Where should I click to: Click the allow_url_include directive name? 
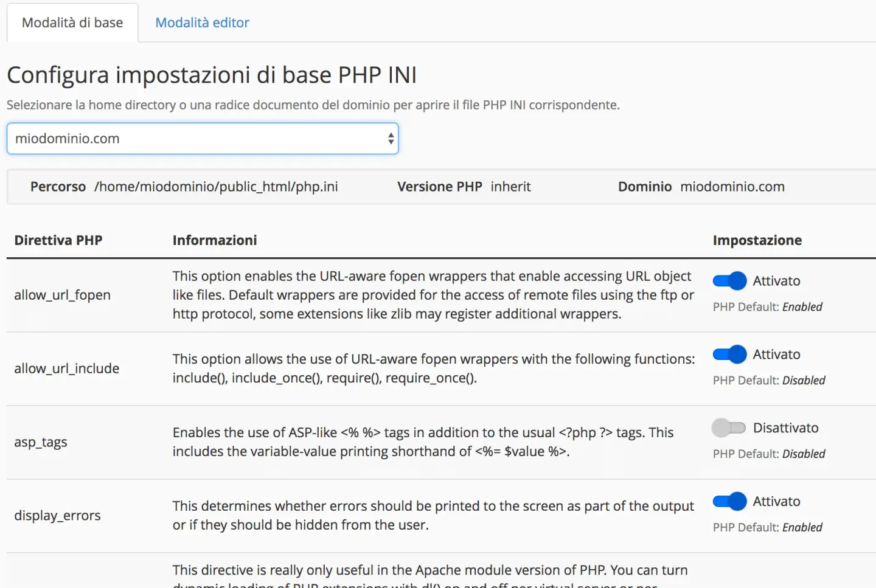[x=67, y=368]
